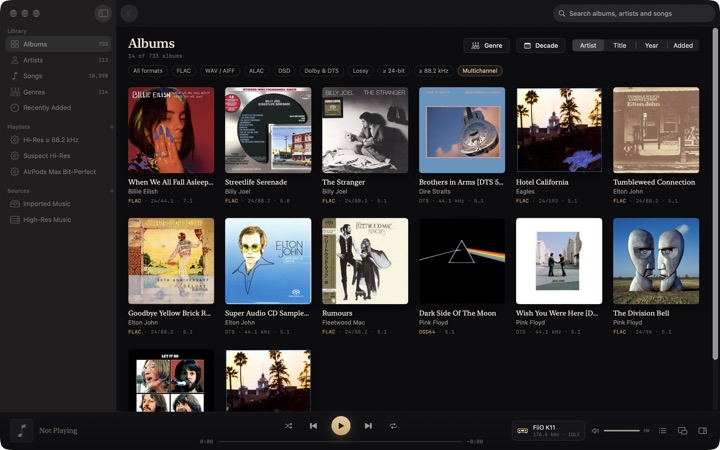Toggle the sidebar with the panel icon
The width and height of the screenshot is (720, 450).
pyautogui.click(x=103, y=13)
